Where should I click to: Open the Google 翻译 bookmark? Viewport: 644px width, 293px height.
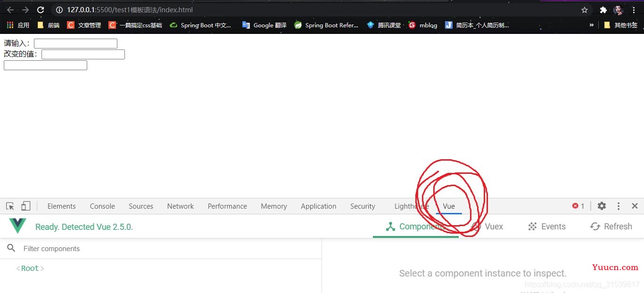(264, 25)
